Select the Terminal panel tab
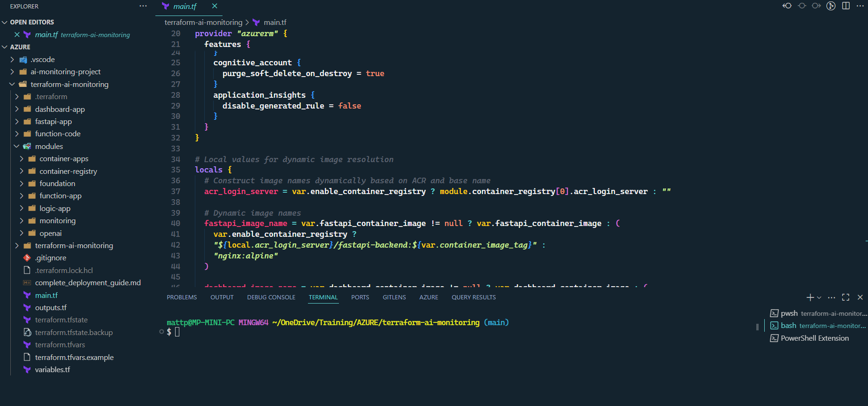Image resolution: width=868 pixels, height=406 pixels. (323, 297)
